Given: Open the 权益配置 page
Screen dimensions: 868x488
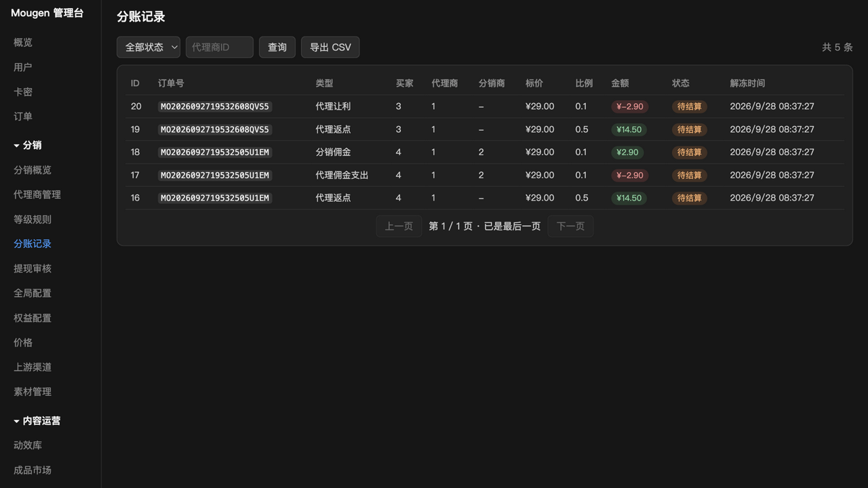Looking at the screenshot, I should (x=33, y=318).
